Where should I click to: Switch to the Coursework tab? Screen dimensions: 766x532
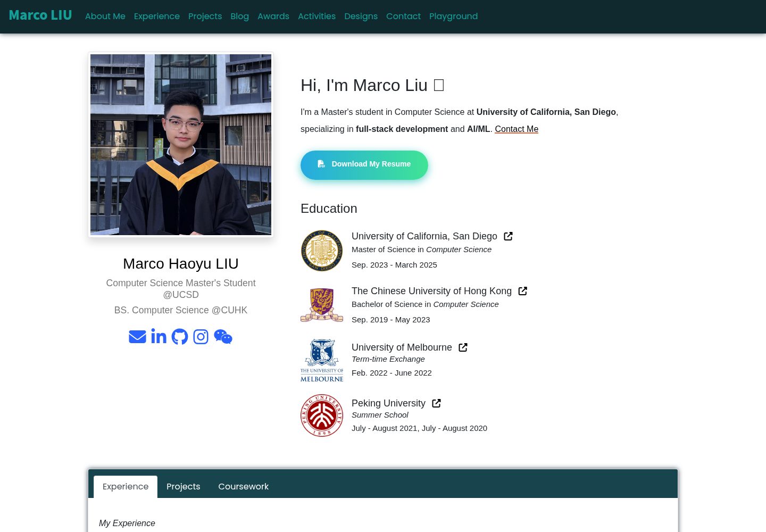tap(243, 487)
